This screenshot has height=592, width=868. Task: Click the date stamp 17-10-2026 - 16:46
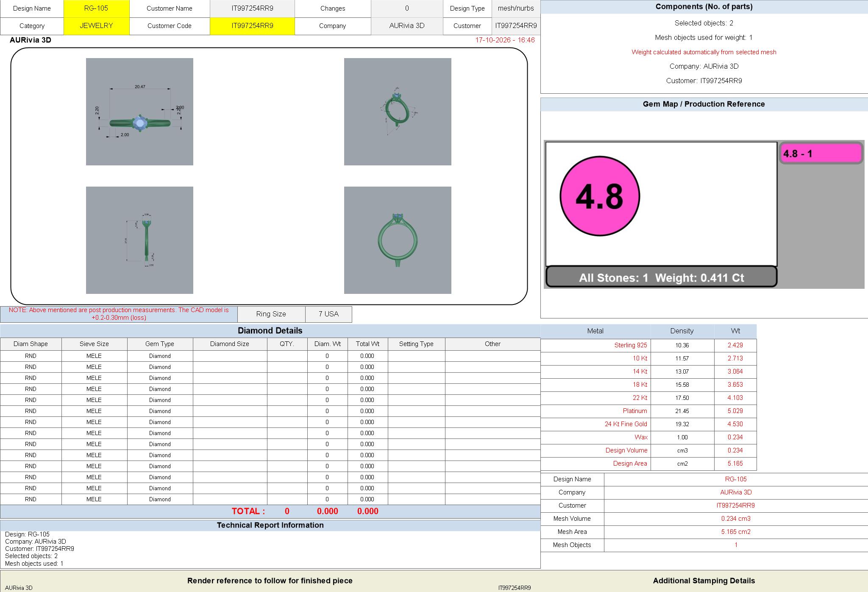pyautogui.click(x=505, y=40)
